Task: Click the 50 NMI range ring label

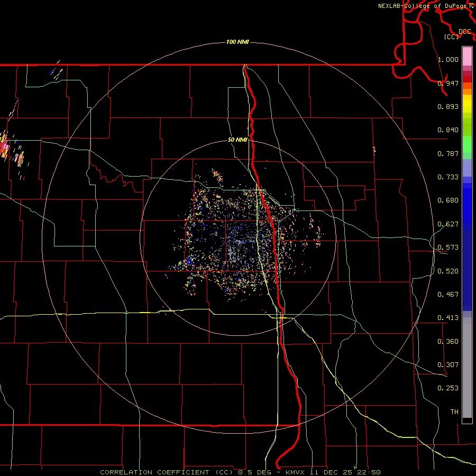Action: [x=237, y=140]
